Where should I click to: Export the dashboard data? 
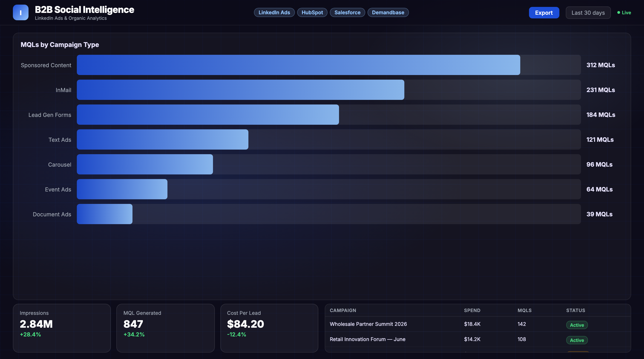click(x=544, y=13)
